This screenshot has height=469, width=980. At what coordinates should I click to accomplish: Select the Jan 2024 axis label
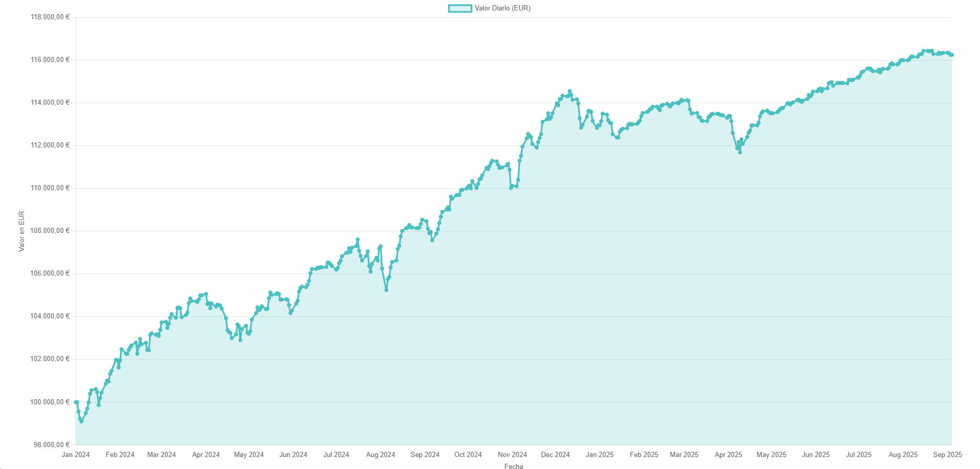[76, 454]
